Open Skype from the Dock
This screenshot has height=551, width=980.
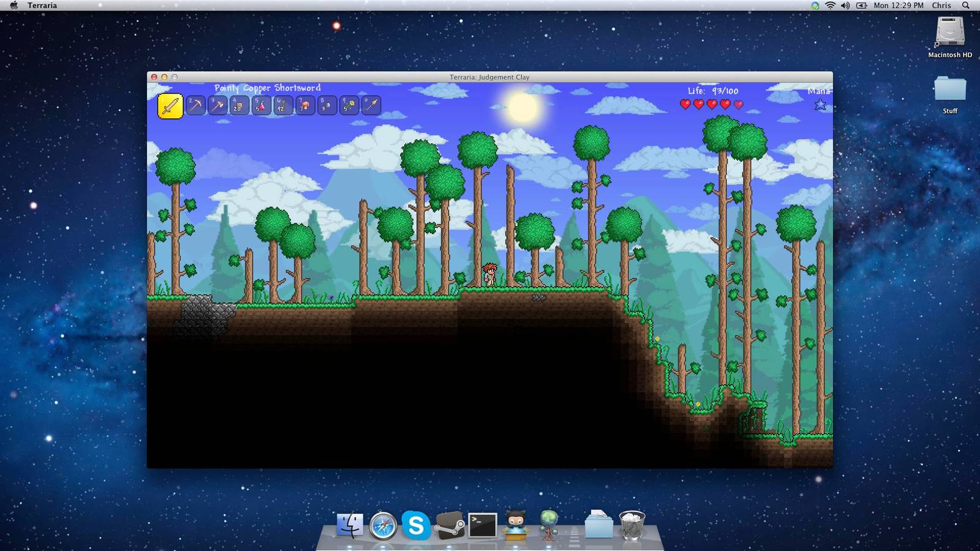[416, 525]
